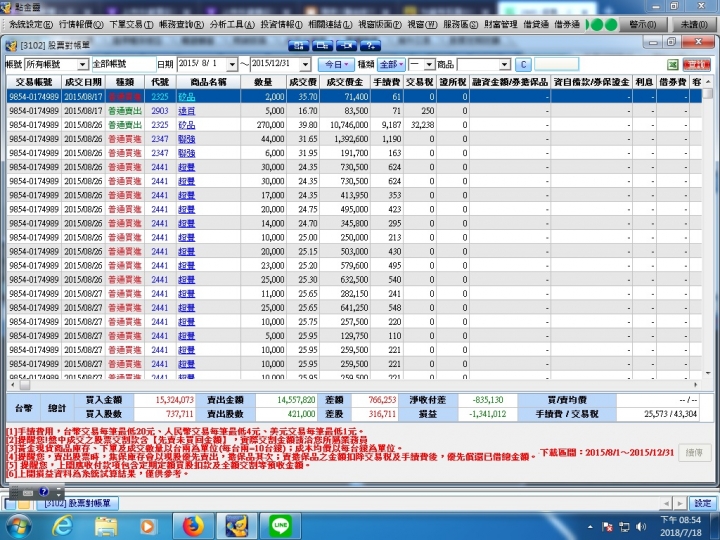Click the vertical scrollbar down arrow
Screen dimensions: 720x540
(708, 373)
